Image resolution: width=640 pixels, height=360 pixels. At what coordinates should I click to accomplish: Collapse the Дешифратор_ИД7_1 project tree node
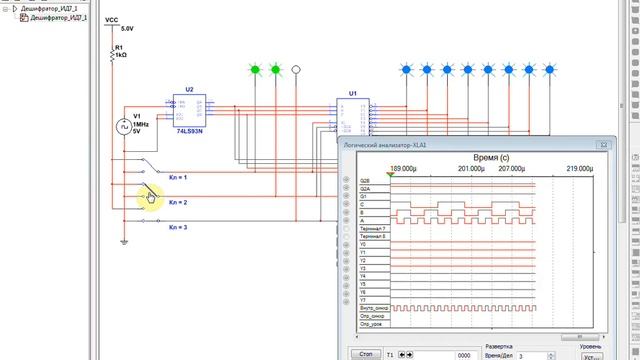tap(5, 9)
